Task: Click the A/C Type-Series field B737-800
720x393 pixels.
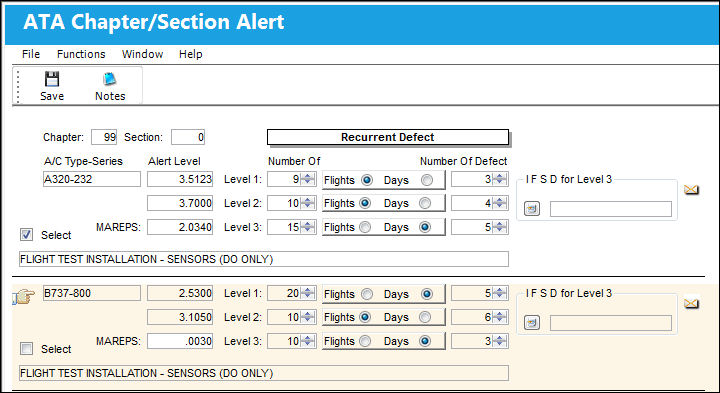Action: (92, 293)
